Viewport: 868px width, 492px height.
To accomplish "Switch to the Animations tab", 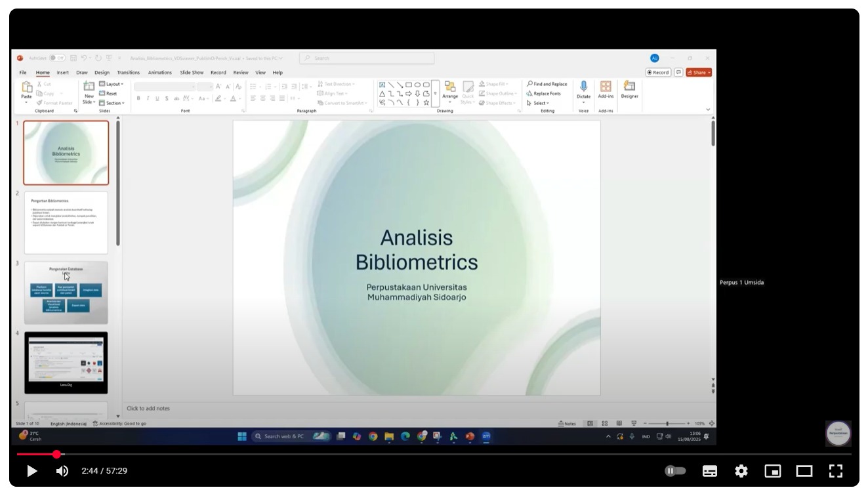I will pyautogui.click(x=160, y=73).
